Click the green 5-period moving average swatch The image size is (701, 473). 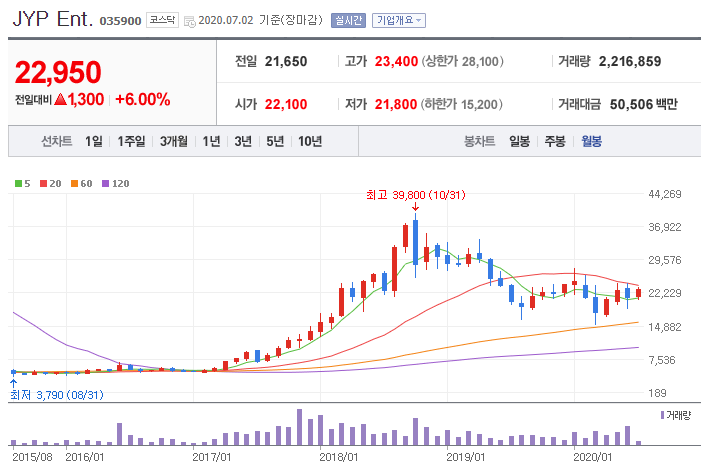pos(18,183)
